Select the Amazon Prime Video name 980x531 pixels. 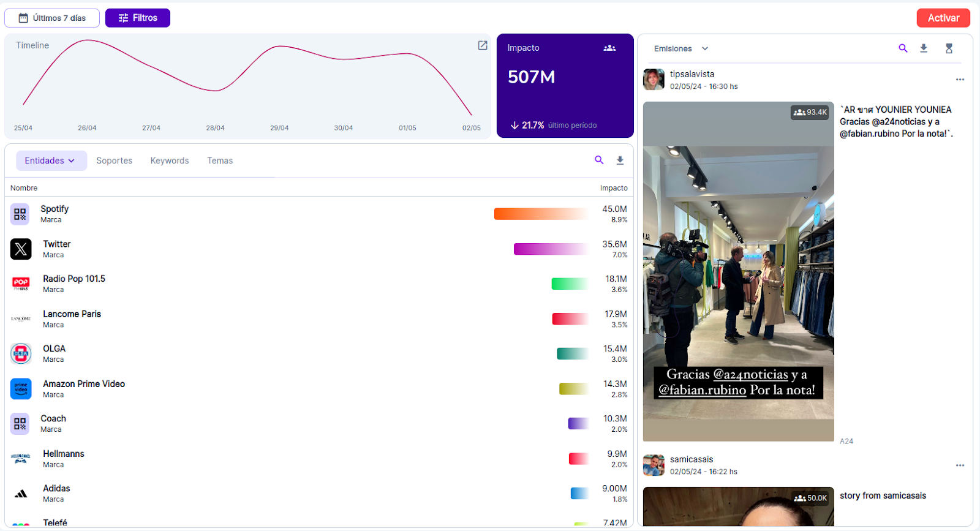coord(84,383)
